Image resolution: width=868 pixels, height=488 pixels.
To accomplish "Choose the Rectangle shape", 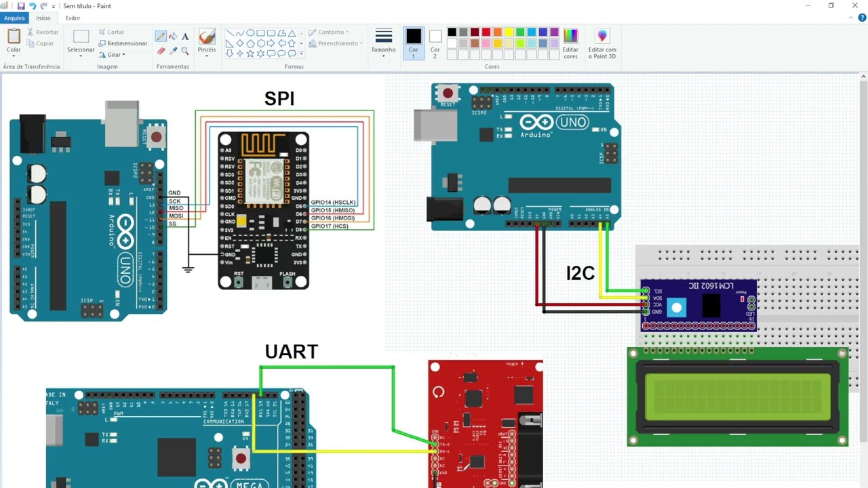I will pyautogui.click(x=260, y=33).
